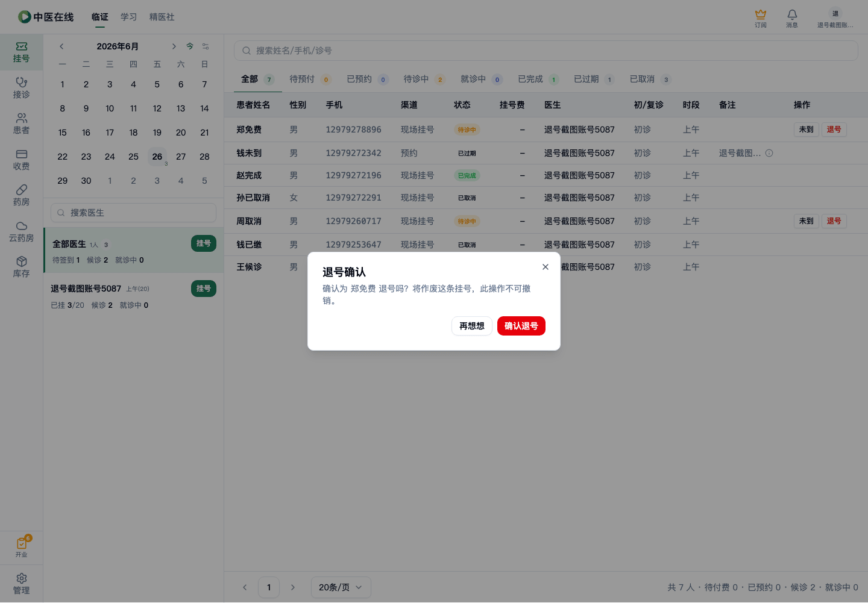This screenshot has width=868, height=603.
Task: Go to previous page of results
Action: pos(245,587)
